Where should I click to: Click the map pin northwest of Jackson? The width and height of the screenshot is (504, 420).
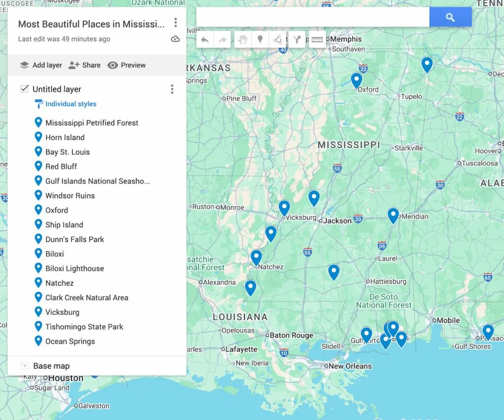pyautogui.click(x=314, y=198)
